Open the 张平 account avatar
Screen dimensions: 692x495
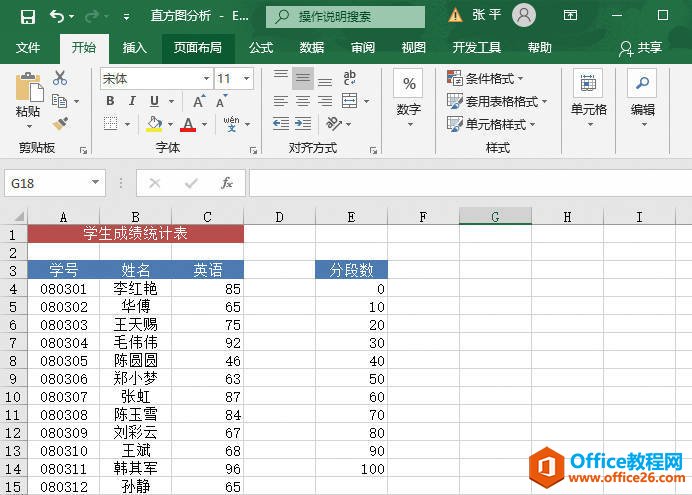point(524,15)
